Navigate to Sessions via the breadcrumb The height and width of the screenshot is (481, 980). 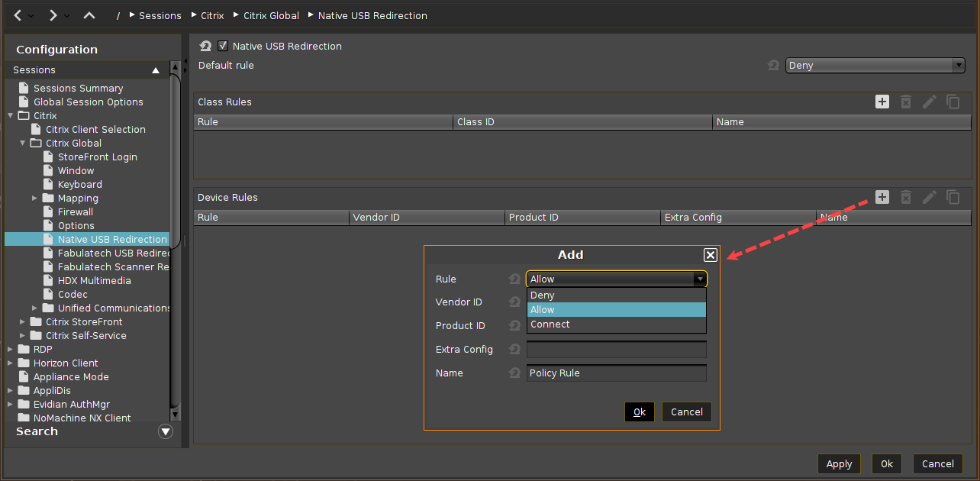161,15
